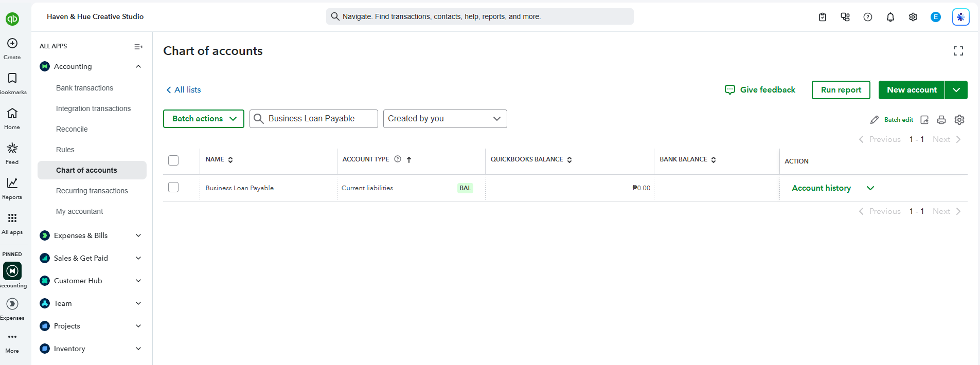The width and height of the screenshot is (980, 365).
Task: Check the Business Loan Payable row checkbox
Action: [x=173, y=187]
